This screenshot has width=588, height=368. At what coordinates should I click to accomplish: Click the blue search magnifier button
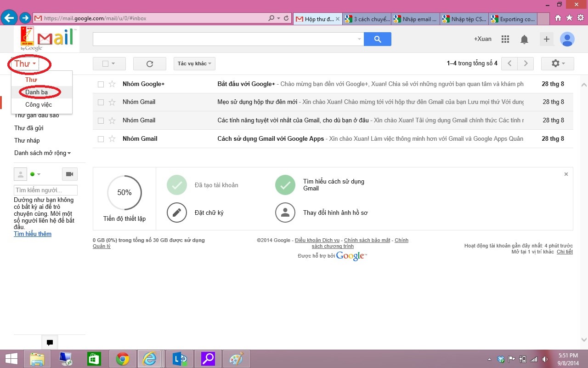tap(377, 39)
